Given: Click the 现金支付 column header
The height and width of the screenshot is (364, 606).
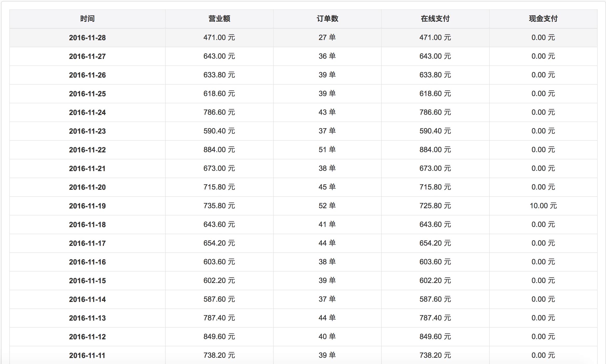Looking at the screenshot, I should pyautogui.click(x=543, y=19).
